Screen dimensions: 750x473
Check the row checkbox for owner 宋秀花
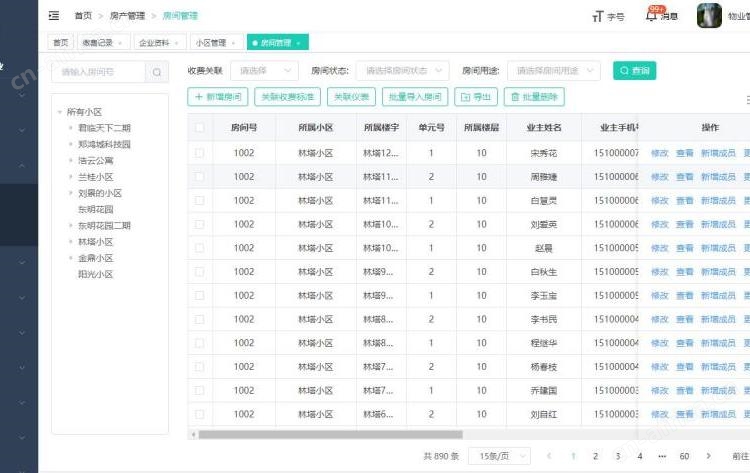(200, 153)
